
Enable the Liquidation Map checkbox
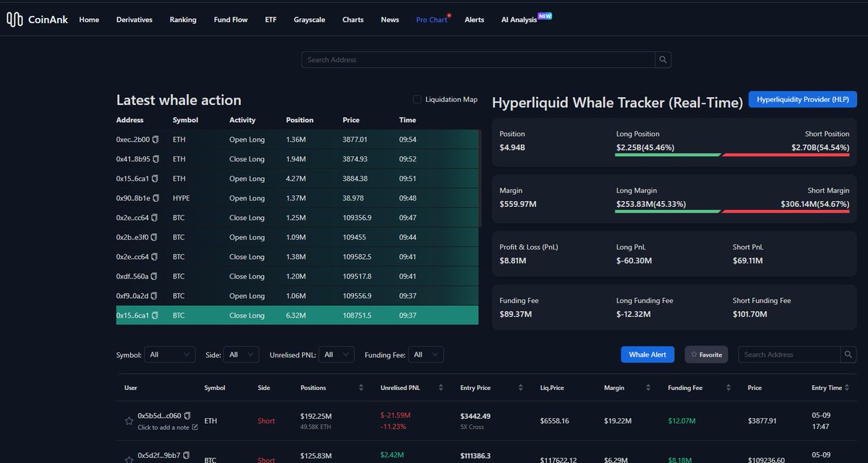[x=417, y=99]
